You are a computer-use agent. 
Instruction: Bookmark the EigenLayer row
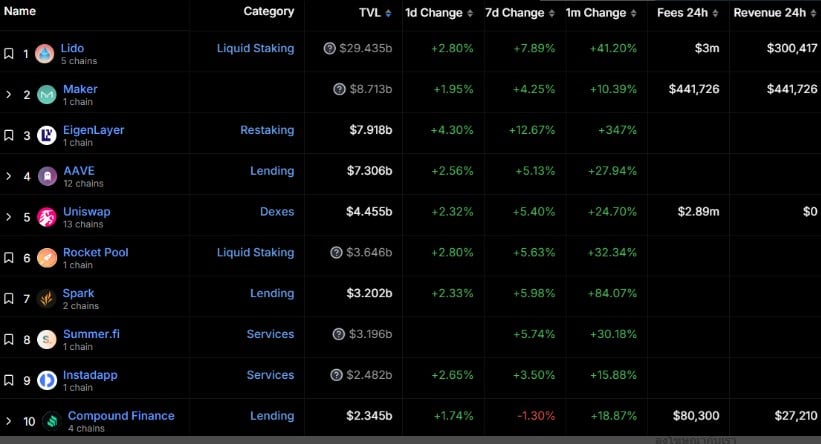pos(9,135)
